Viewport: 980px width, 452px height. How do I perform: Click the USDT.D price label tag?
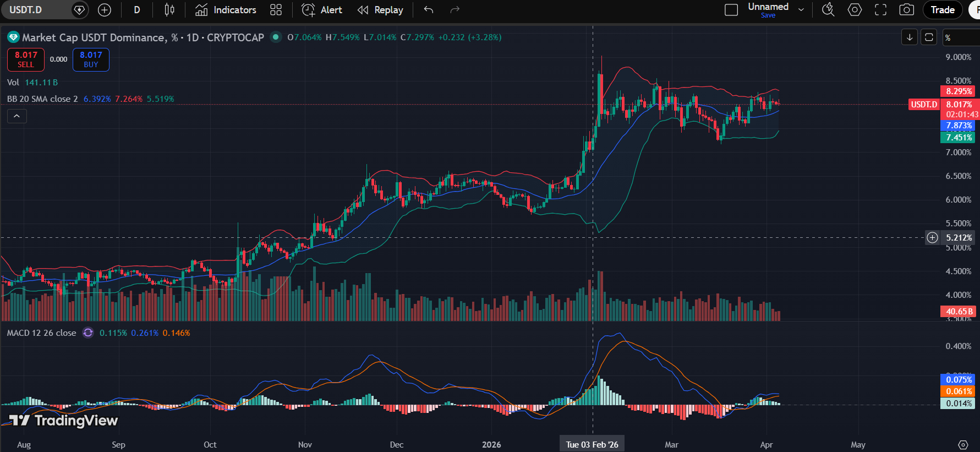pyautogui.click(x=924, y=105)
